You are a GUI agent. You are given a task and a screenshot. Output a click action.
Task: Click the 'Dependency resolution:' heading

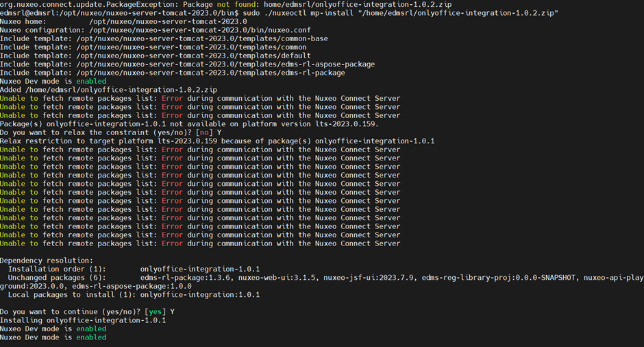(47, 261)
